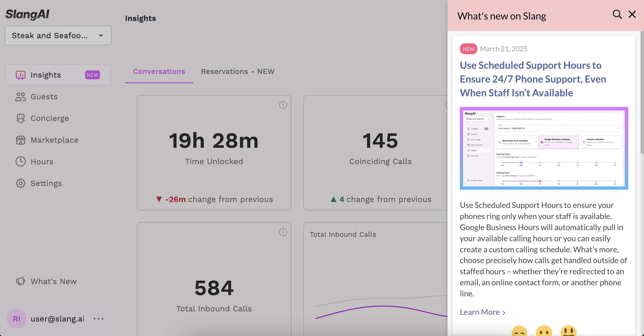644x336 pixels.
Task: Open the Support schedule screenshot thumbnail
Action: tap(544, 148)
